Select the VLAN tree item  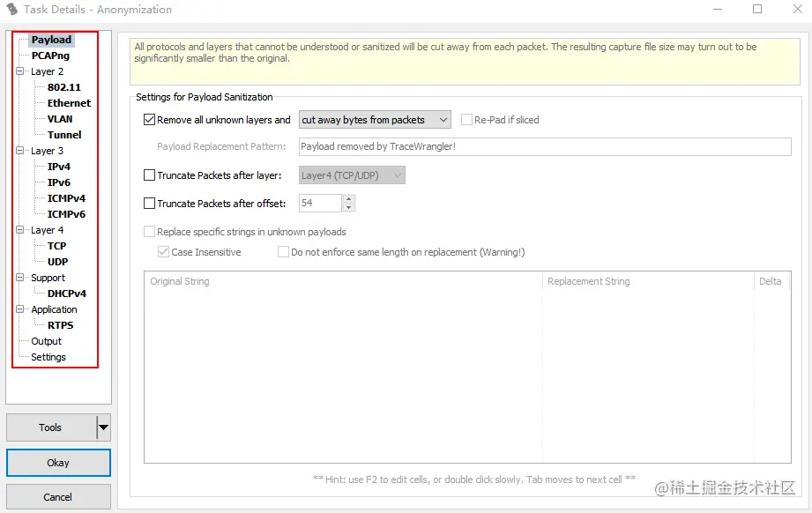(x=60, y=119)
